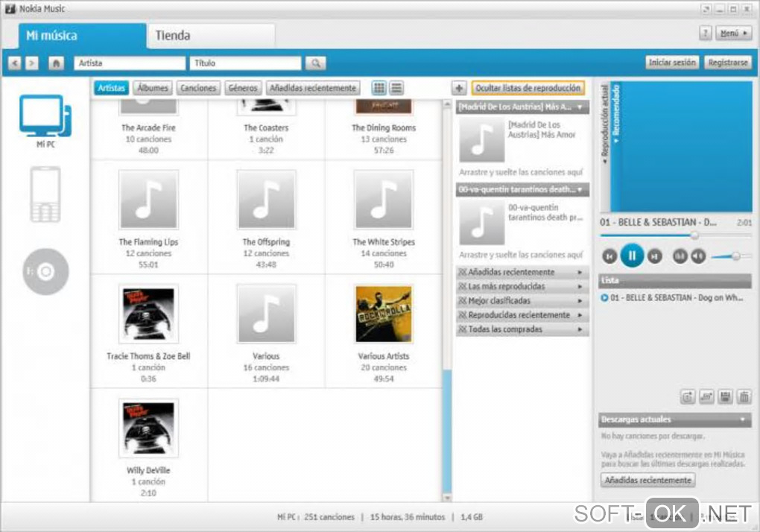The image size is (760, 532).
Task: Open Willy DeVille album cover
Action: coord(149,428)
